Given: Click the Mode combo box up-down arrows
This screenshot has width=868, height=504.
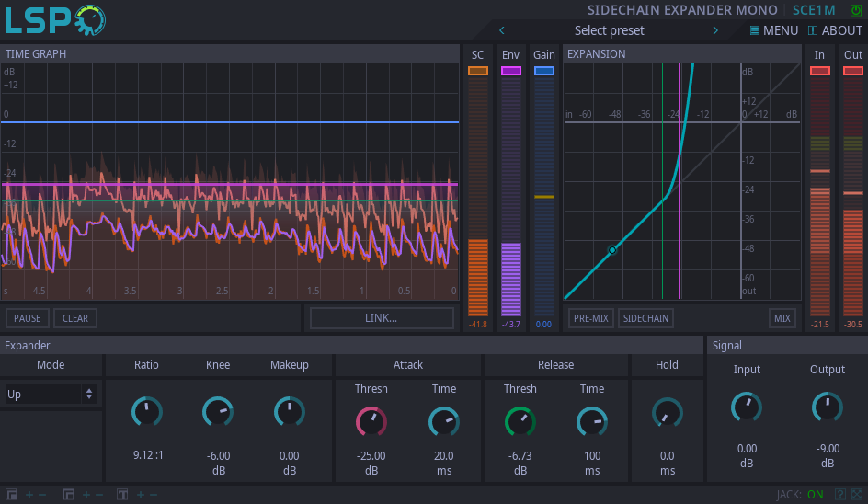Looking at the screenshot, I should (89, 395).
